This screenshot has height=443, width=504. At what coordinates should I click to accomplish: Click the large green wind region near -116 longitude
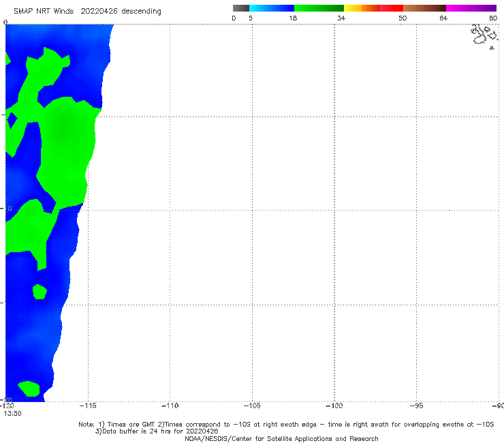pos(66,151)
